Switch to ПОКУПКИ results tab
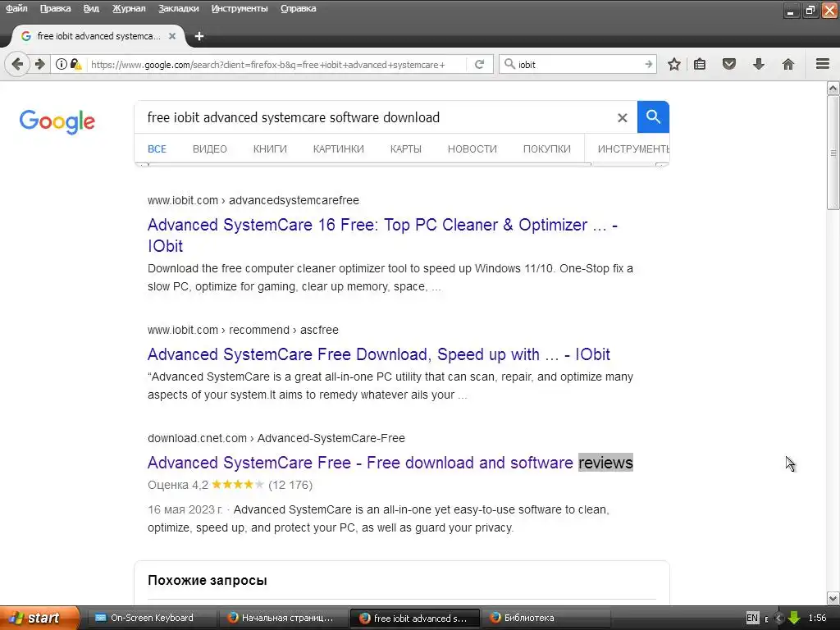The width and height of the screenshot is (840, 630). 547,149
